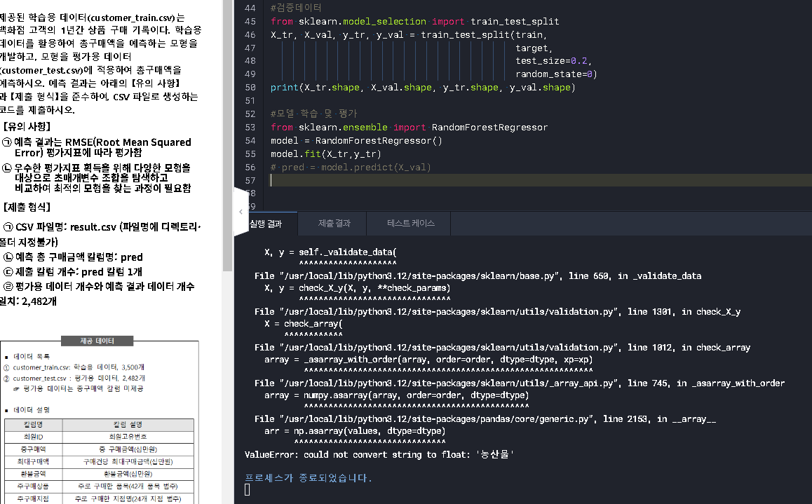The image size is (812, 504).
Task: Click the '제공 데이터' header box
Action: [x=97, y=341]
